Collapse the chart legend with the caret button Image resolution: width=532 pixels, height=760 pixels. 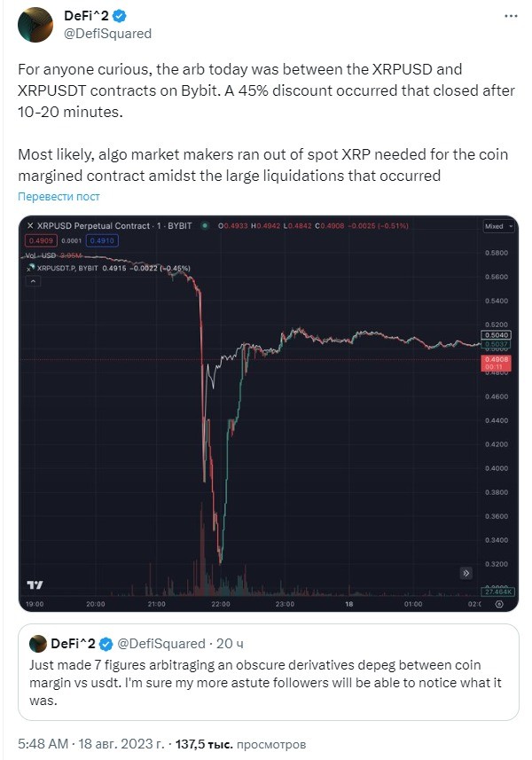pyautogui.click(x=33, y=280)
